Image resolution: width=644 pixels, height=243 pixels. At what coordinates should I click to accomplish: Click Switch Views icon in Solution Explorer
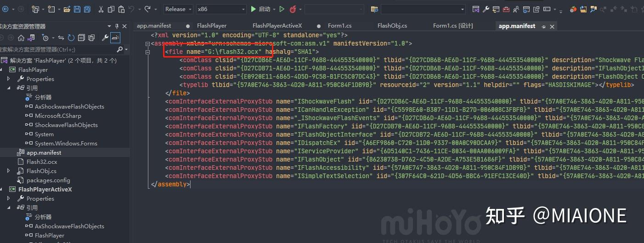point(31,38)
